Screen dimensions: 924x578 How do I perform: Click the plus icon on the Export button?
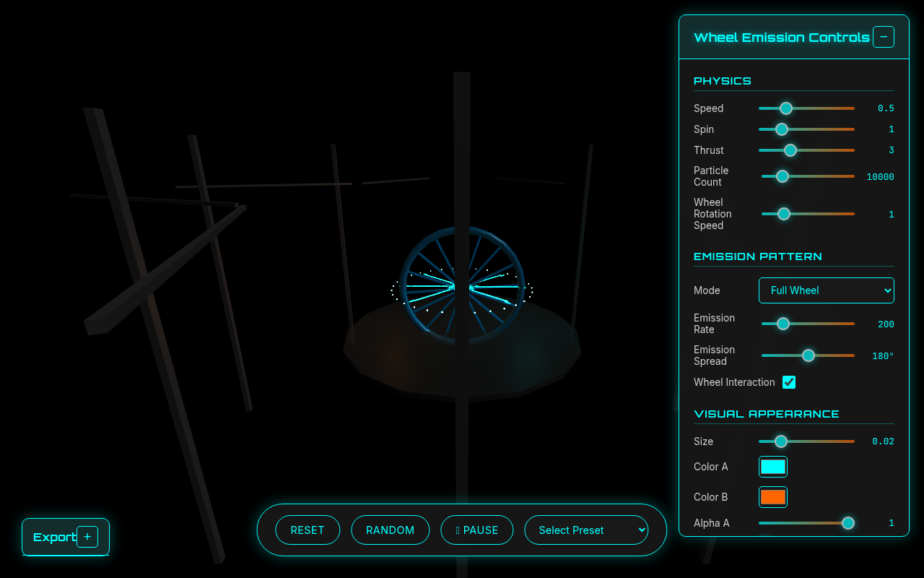[x=87, y=536]
